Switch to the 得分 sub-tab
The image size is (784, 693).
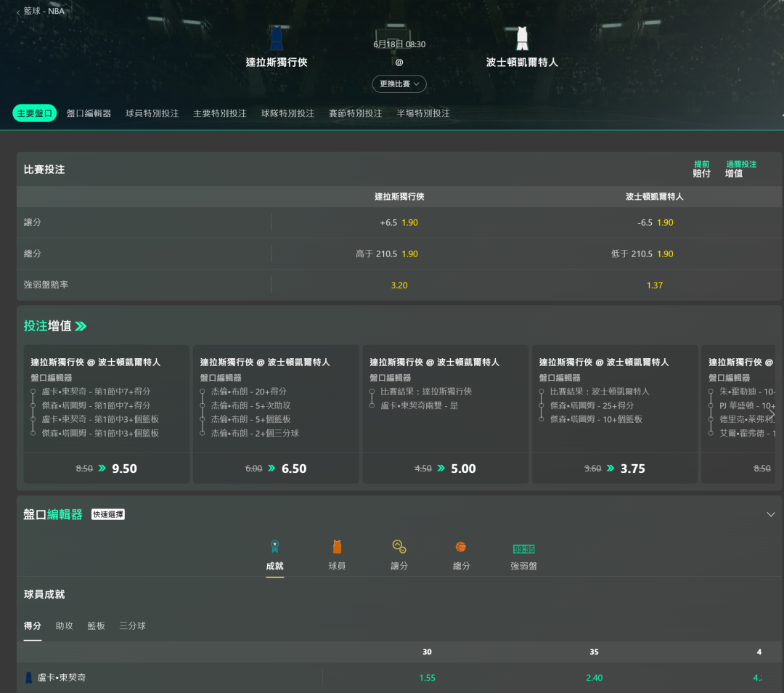tap(33, 626)
